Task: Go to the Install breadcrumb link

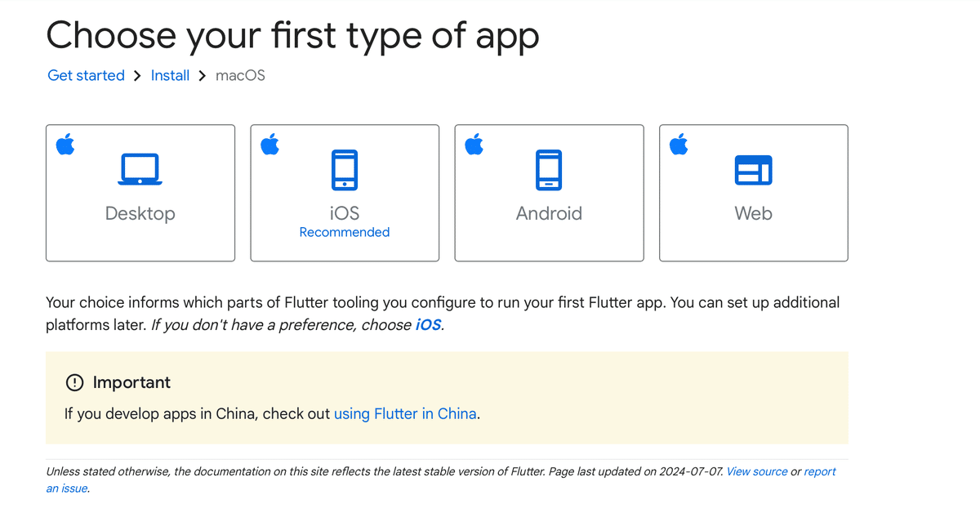Action: coord(170,75)
